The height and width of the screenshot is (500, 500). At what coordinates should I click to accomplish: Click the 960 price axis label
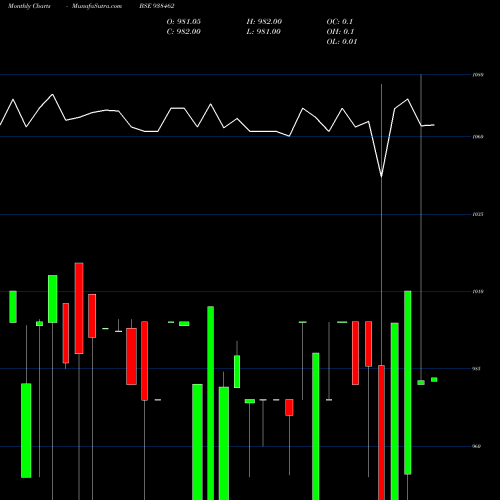477,447
